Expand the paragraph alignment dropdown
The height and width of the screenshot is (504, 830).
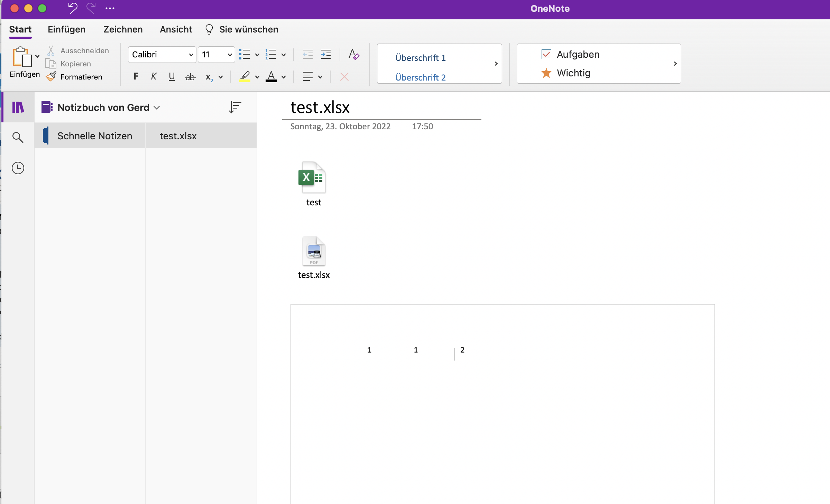(x=320, y=77)
